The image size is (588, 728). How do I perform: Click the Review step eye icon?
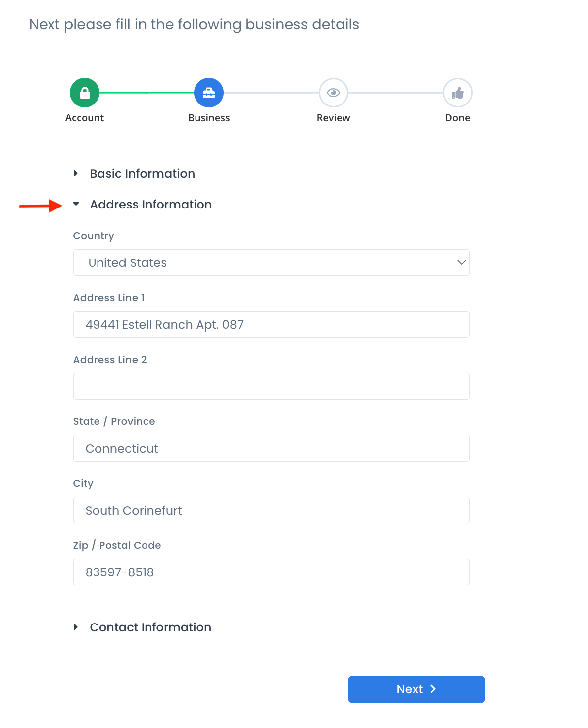(333, 92)
